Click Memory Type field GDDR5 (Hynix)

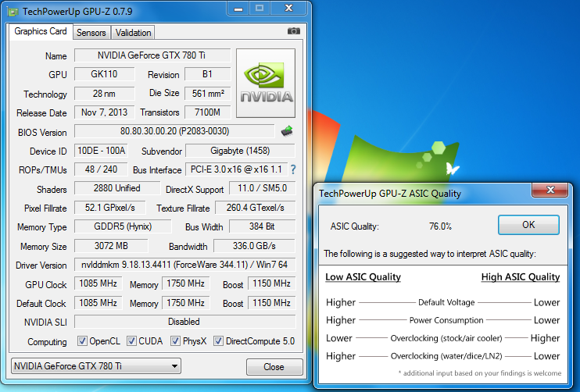(x=123, y=226)
